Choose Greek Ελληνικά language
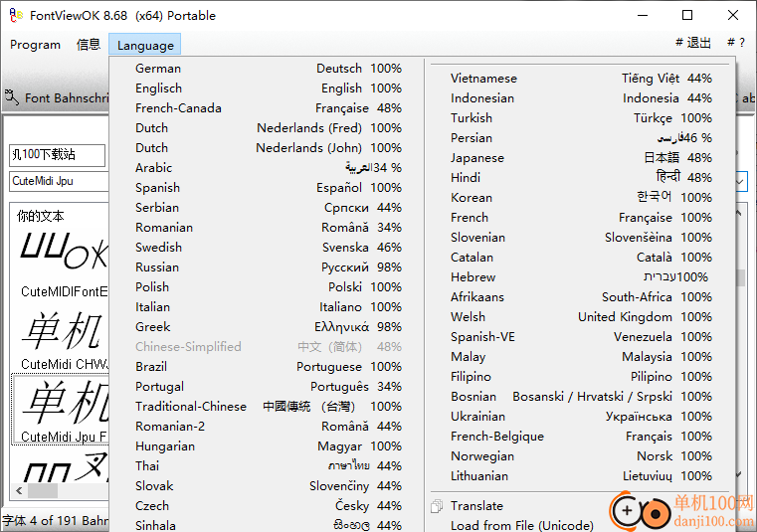 pos(267,327)
